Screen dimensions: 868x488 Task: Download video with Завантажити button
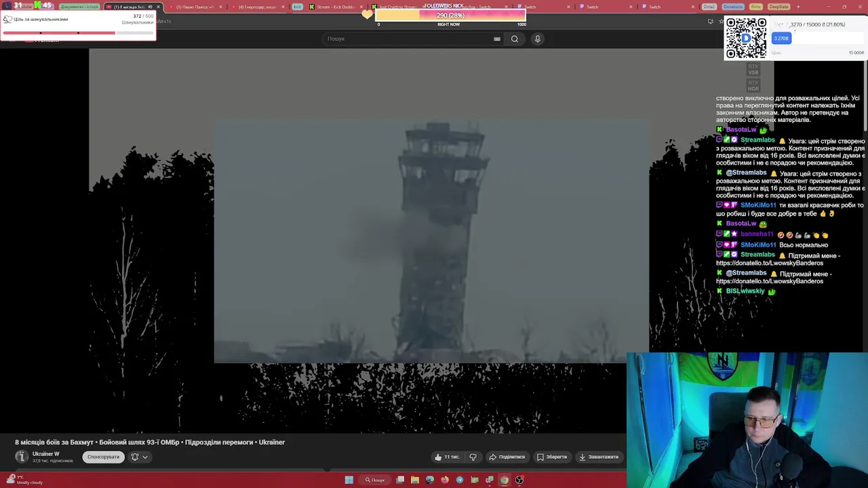pos(599,457)
